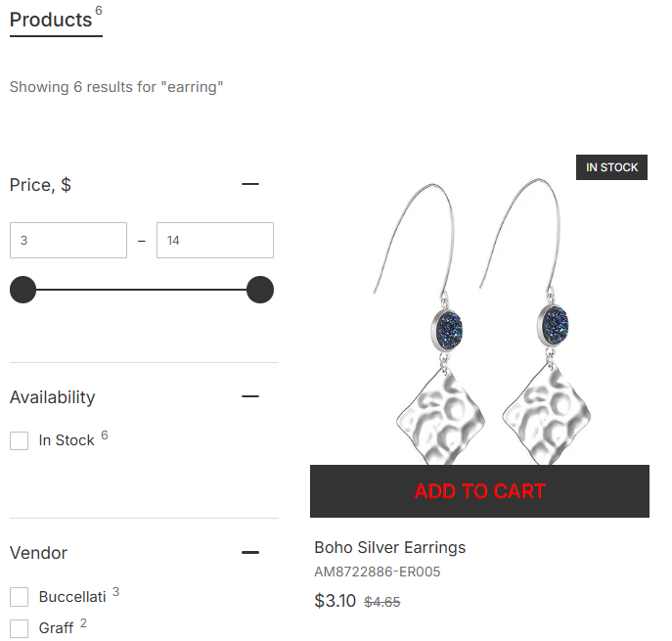Tick the Graff vendor checkbox
Viewport: 672px width, 641px height.
point(20,628)
